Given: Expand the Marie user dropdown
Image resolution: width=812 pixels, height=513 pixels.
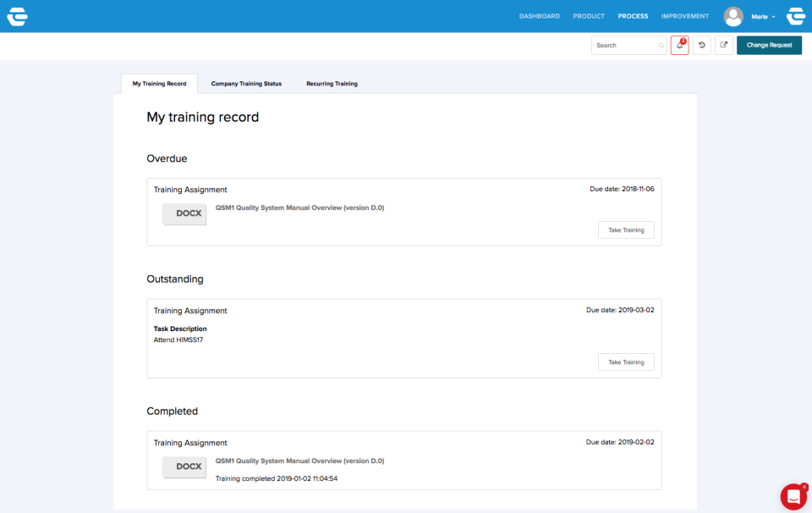Looking at the screenshot, I should (x=764, y=17).
